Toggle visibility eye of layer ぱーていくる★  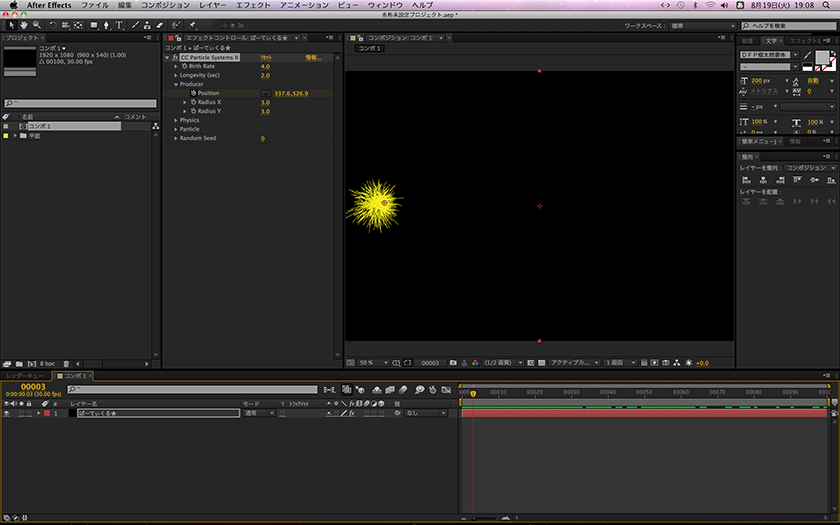pos(6,414)
